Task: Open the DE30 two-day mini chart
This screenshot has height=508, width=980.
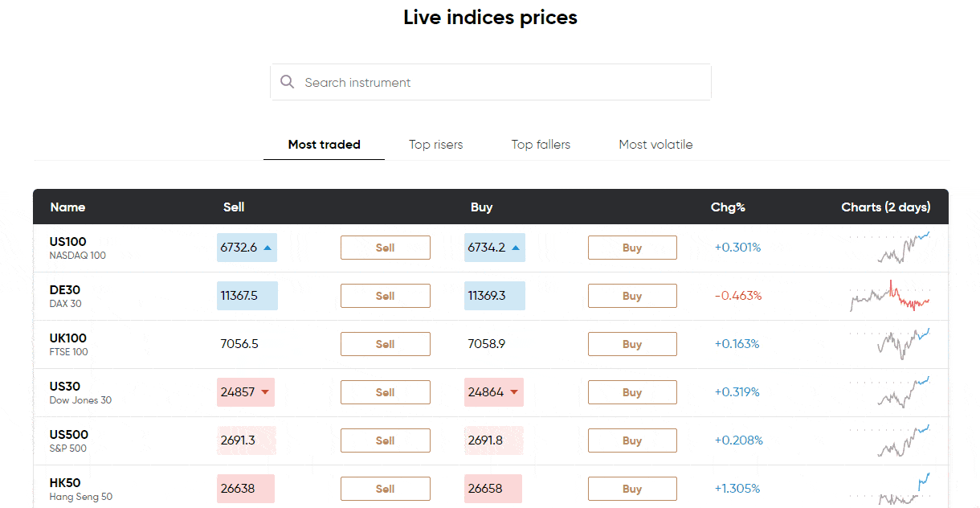Action: (x=891, y=296)
